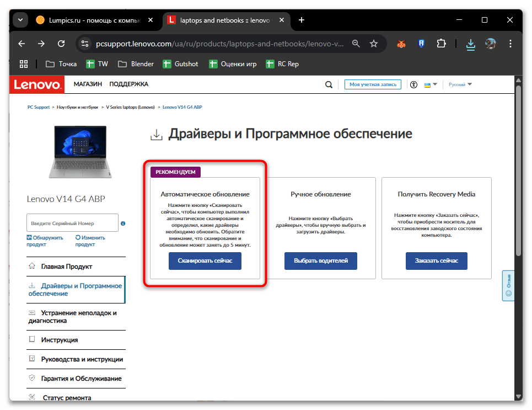Click the zoom magnifier icon in address bar

coord(356,44)
